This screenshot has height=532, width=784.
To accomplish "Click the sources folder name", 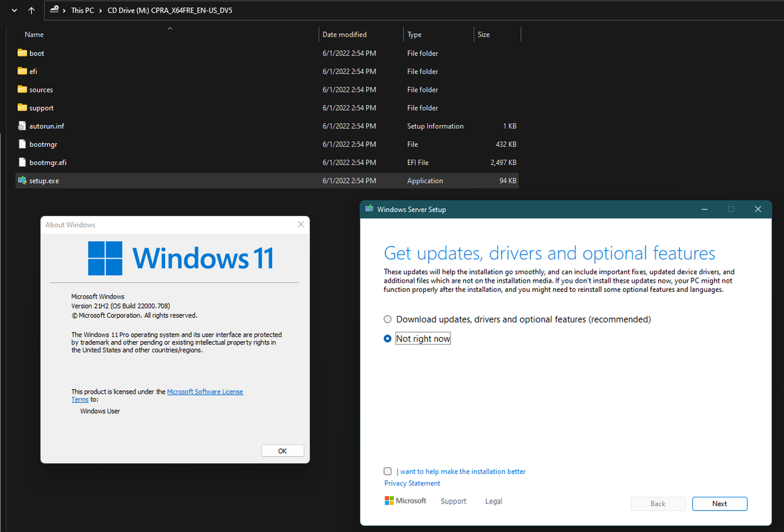I will pyautogui.click(x=41, y=89).
